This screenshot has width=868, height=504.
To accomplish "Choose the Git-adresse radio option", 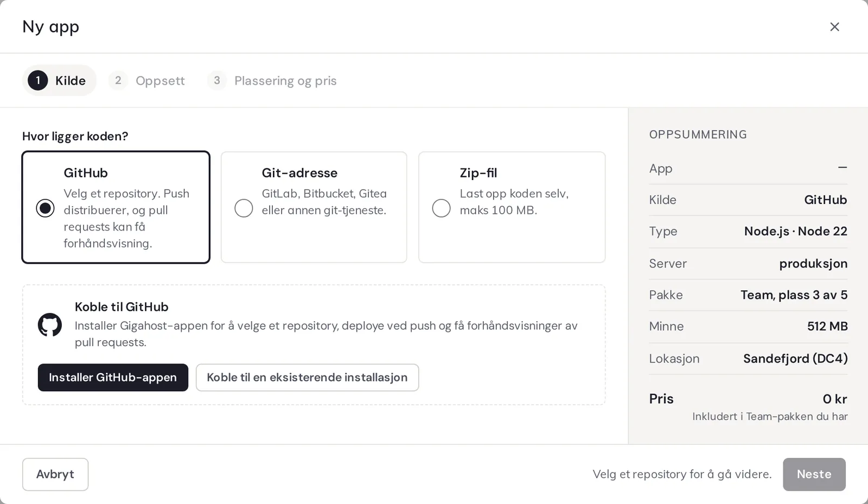I will (x=244, y=208).
